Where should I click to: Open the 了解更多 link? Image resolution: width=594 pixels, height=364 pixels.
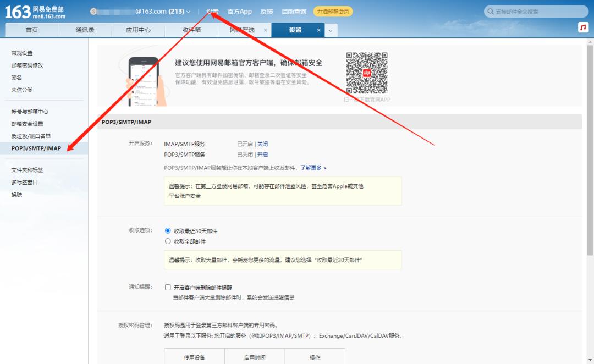311,167
